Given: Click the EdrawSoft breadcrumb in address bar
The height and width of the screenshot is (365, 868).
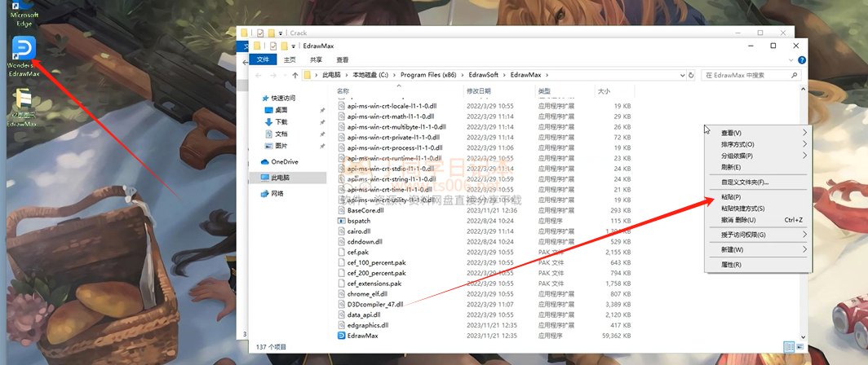Looking at the screenshot, I should tap(485, 75).
